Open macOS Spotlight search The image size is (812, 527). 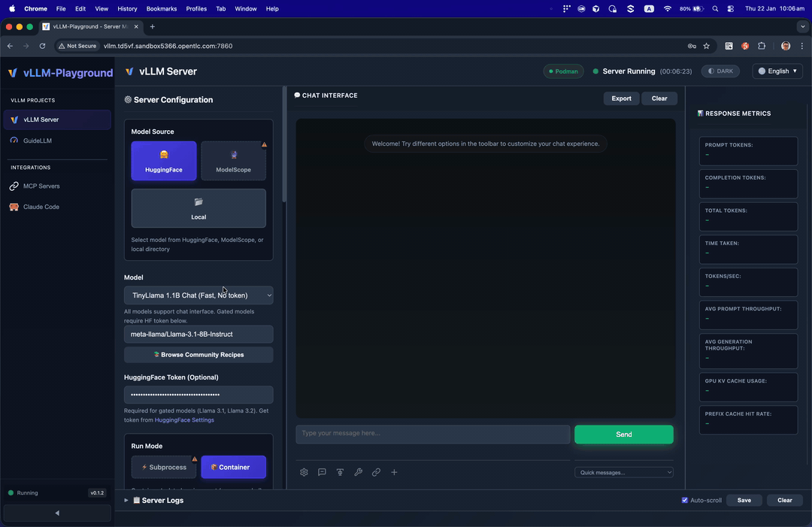(x=715, y=9)
